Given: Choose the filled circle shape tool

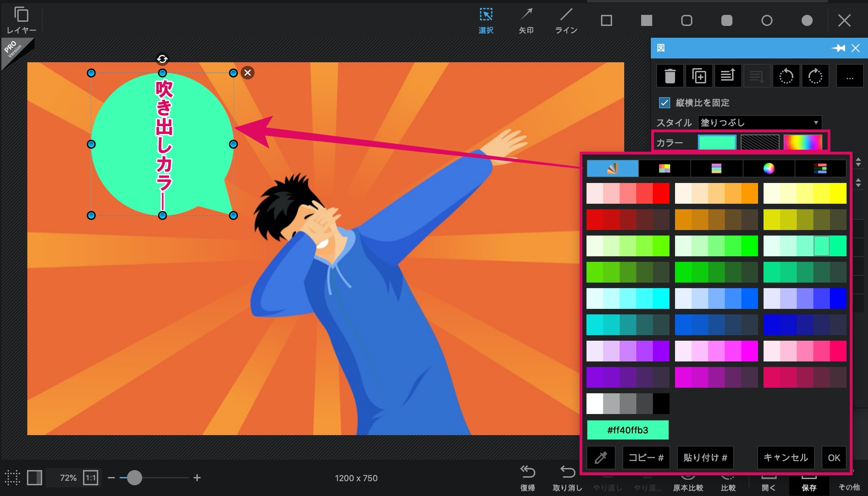Looking at the screenshot, I should [x=807, y=21].
